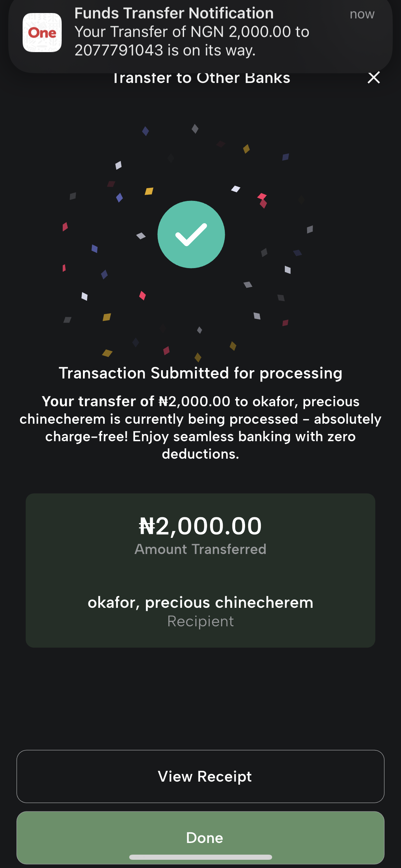401x868 pixels.
Task: Close the Transfer to Other Banks screen
Action: tap(374, 77)
